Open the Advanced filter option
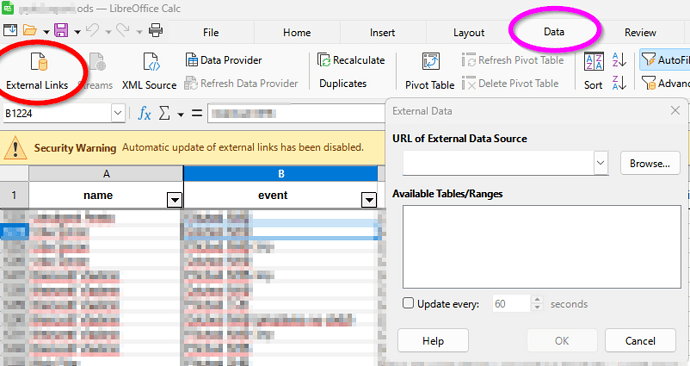The height and width of the screenshot is (366, 690). point(665,83)
